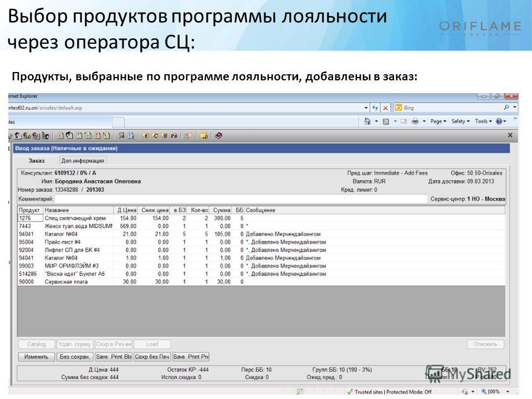Viewport: 532px width, 399px height.
Task: Click into the Комментарий input field
Action: (241, 199)
